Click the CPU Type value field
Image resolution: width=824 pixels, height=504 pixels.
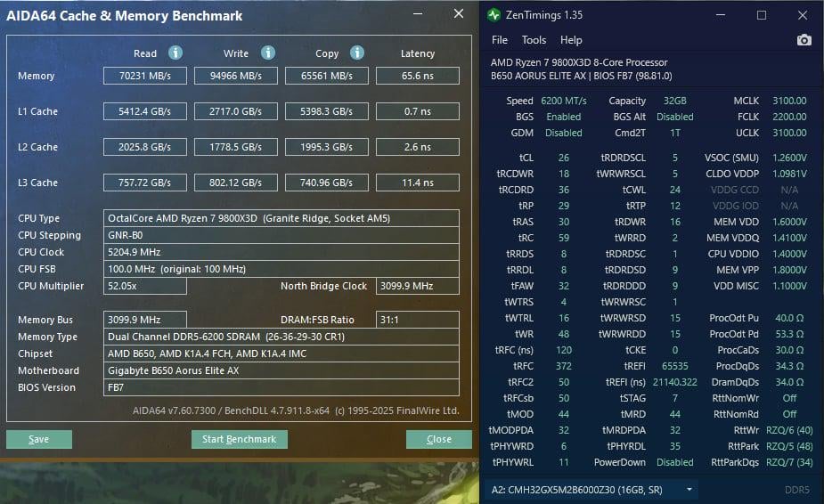(281, 218)
